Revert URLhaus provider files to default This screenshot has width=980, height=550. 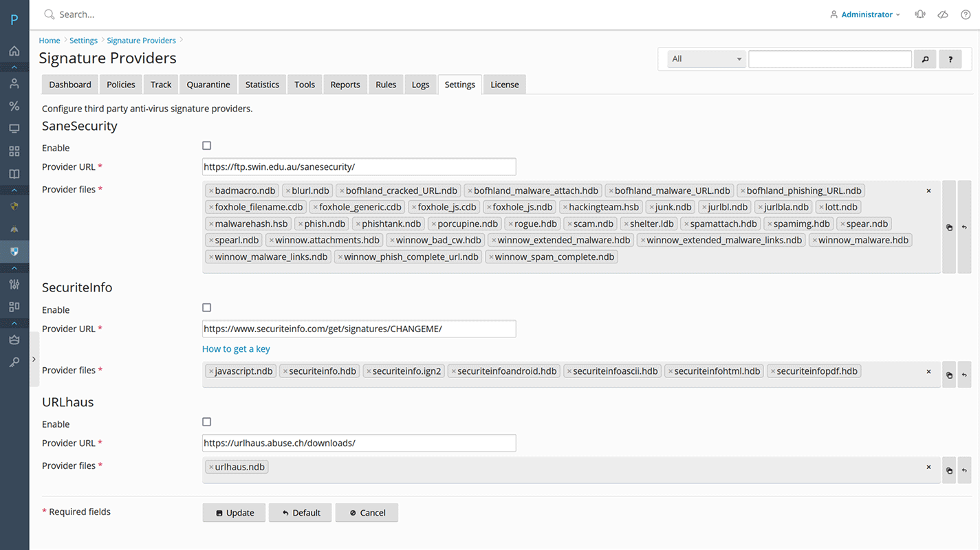pos(964,470)
